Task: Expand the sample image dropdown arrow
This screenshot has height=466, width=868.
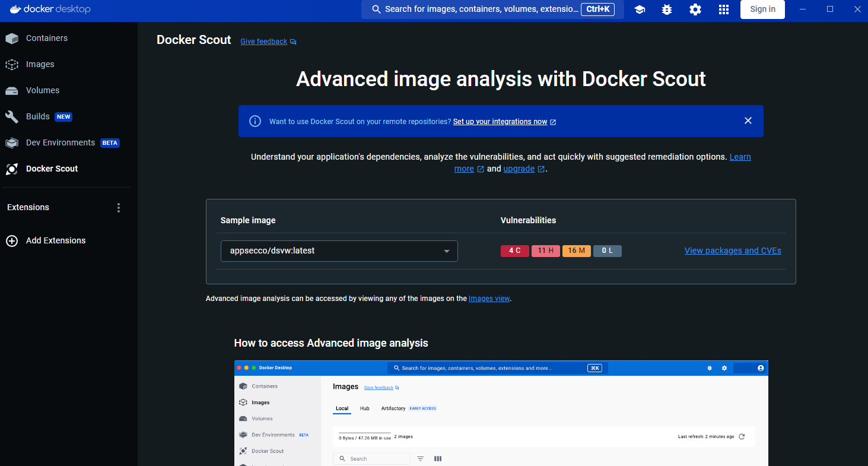Action: (x=447, y=252)
